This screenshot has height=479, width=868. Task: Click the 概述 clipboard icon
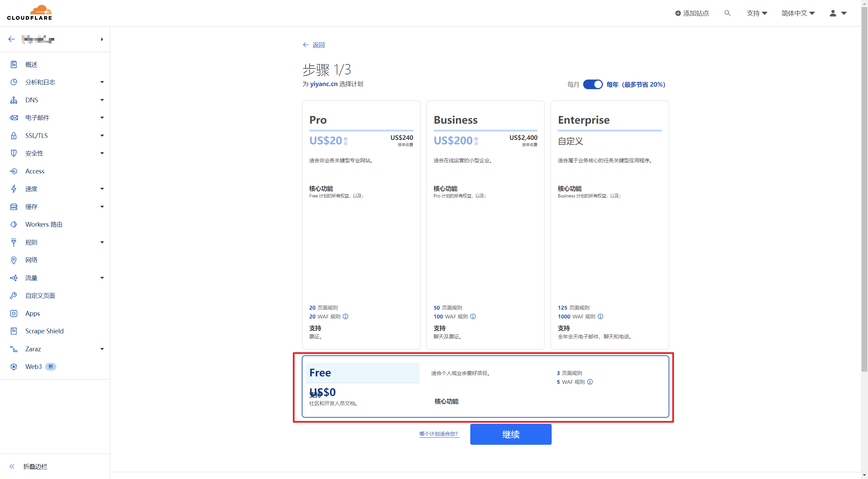(14, 64)
